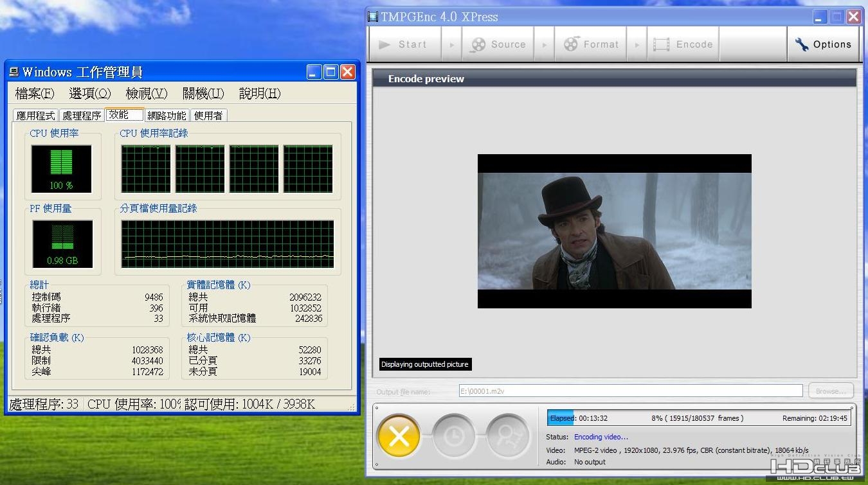Open the Format stage in TMPGEnc

591,44
